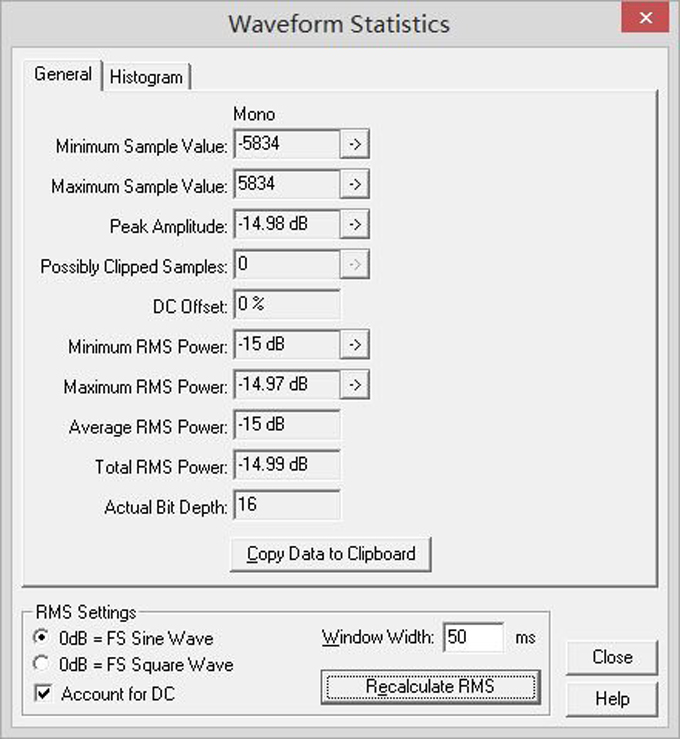Click the Minimum Sample Value field

[x=286, y=145]
